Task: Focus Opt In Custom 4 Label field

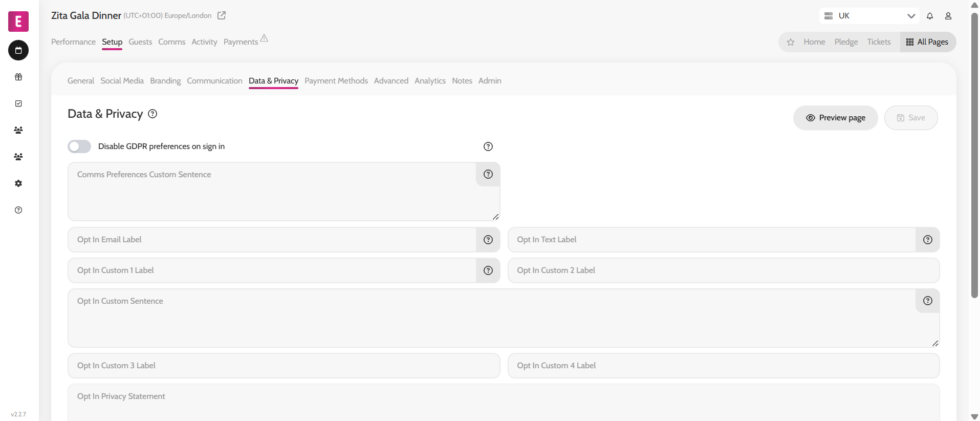Action: (x=724, y=366)
